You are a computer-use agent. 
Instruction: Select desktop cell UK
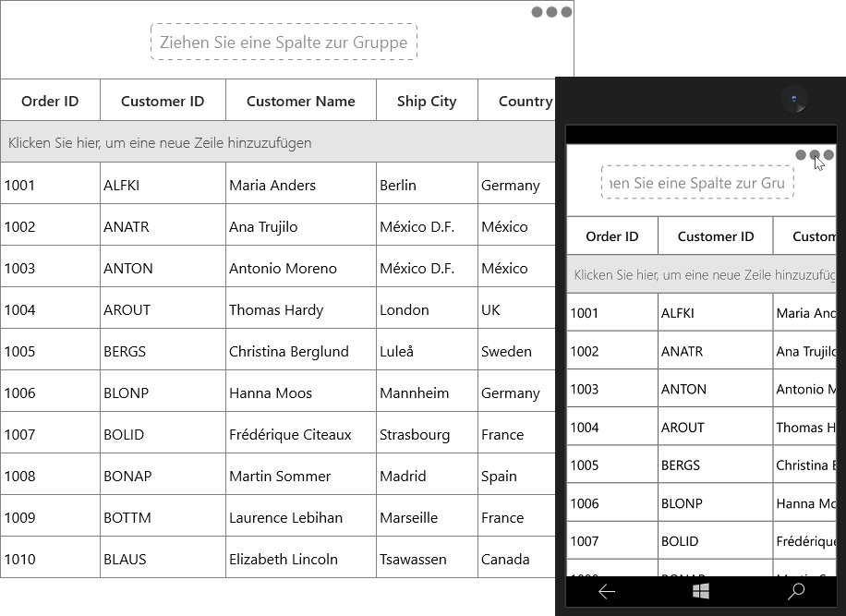[517, 309]
